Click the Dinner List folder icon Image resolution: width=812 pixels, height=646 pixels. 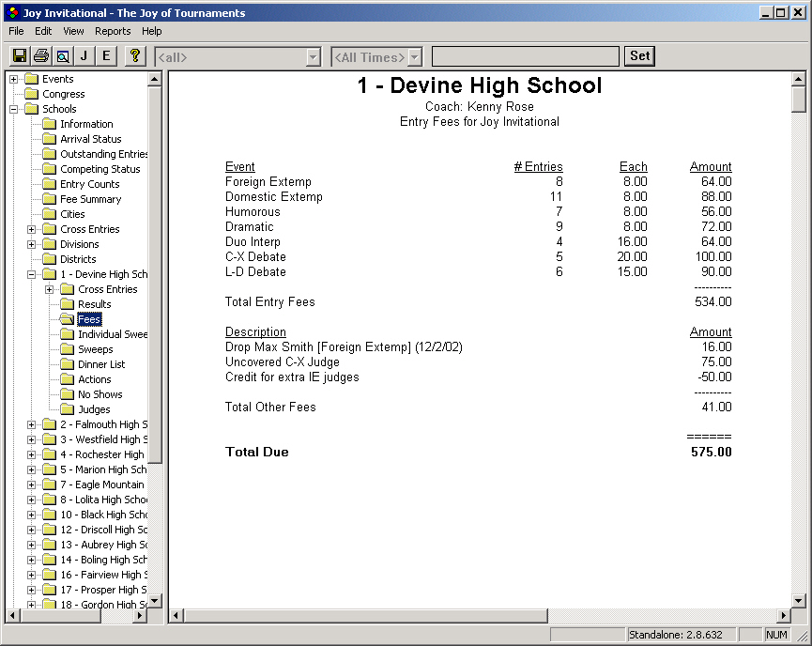pos(67,364)
